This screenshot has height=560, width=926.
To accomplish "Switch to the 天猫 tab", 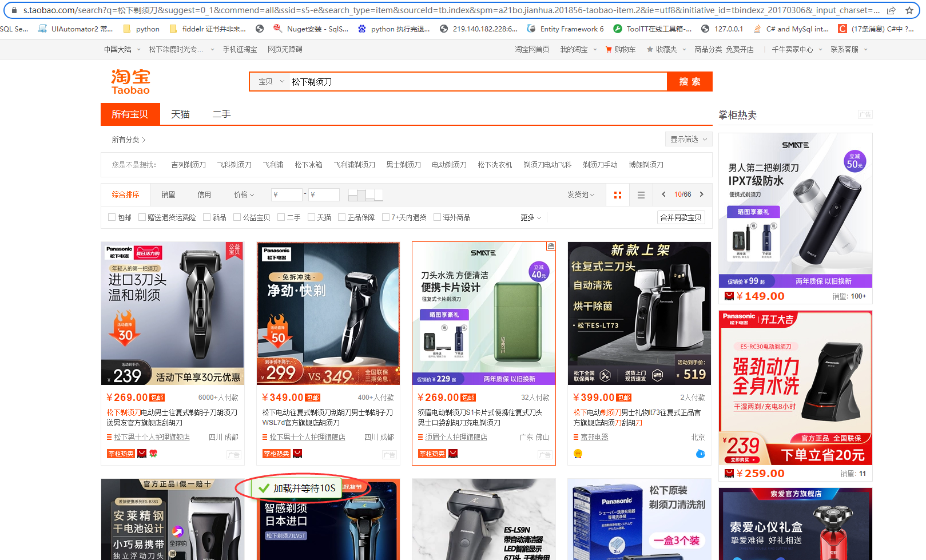I will tap(180, 114).
